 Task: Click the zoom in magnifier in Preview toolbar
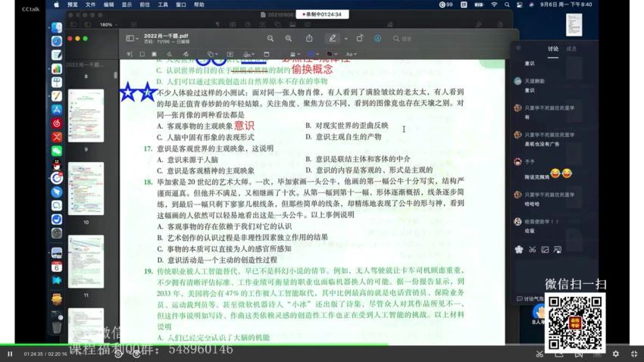[x=289, y=38]
